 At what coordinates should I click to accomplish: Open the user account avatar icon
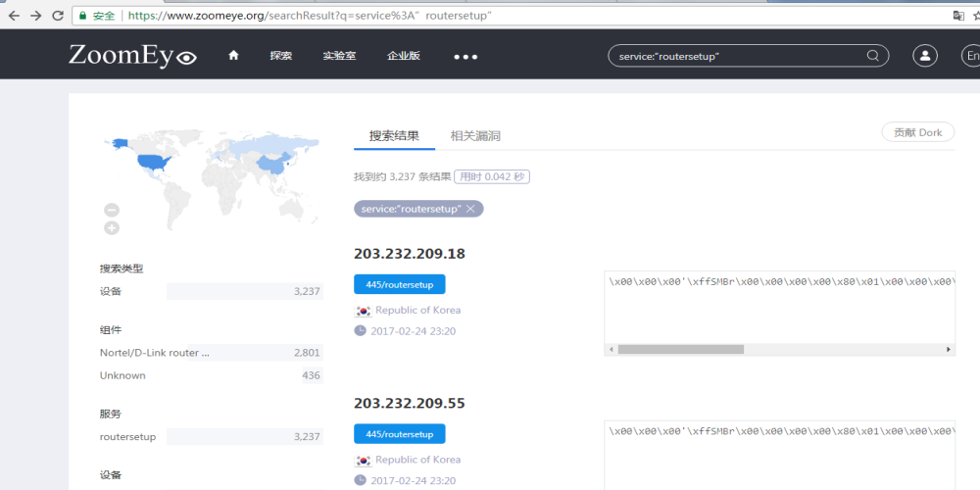925,56
